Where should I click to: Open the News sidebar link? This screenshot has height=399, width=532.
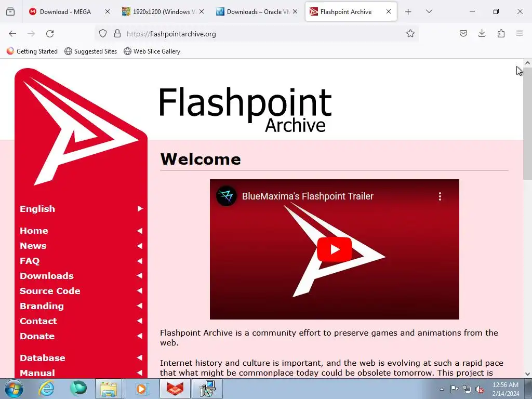(x=81, y=246)
